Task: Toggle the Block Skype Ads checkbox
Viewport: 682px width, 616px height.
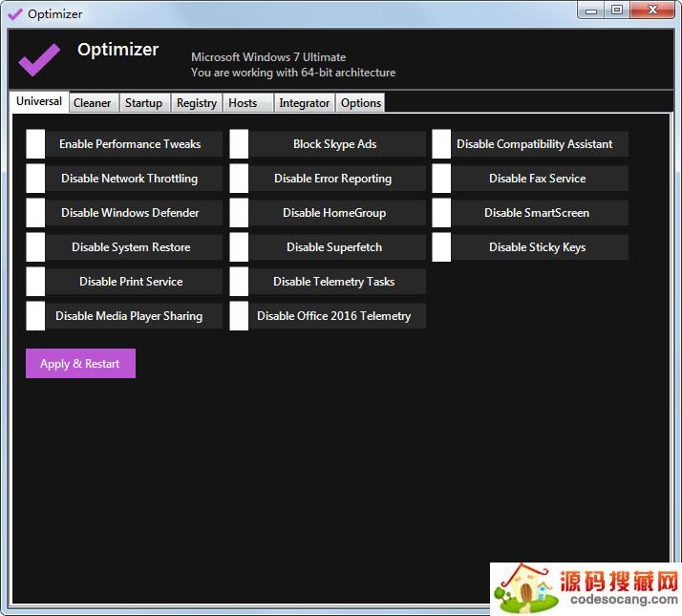Action: tap(239, 144)
